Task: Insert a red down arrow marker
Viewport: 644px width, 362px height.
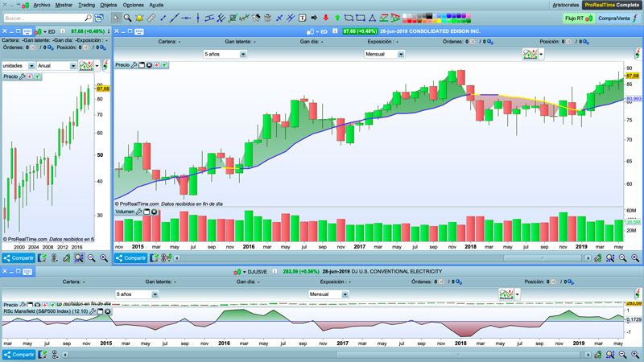Action: (326, 18)
